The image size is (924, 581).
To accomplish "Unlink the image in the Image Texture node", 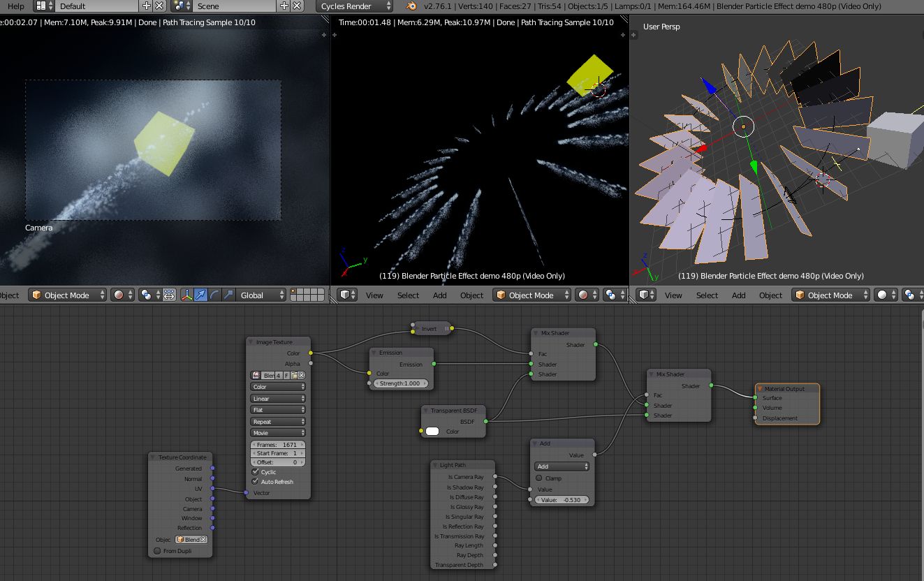I will (302, 375).
